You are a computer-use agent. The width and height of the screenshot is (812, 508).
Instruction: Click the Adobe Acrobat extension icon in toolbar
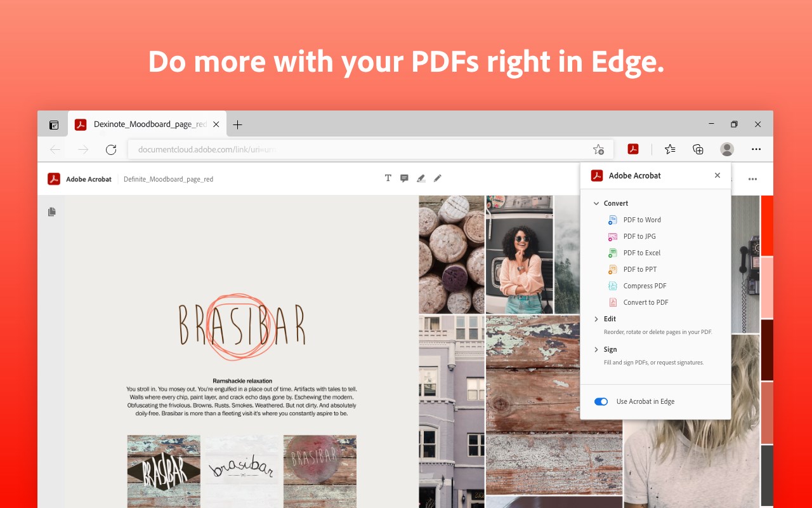tap(633, 149)
